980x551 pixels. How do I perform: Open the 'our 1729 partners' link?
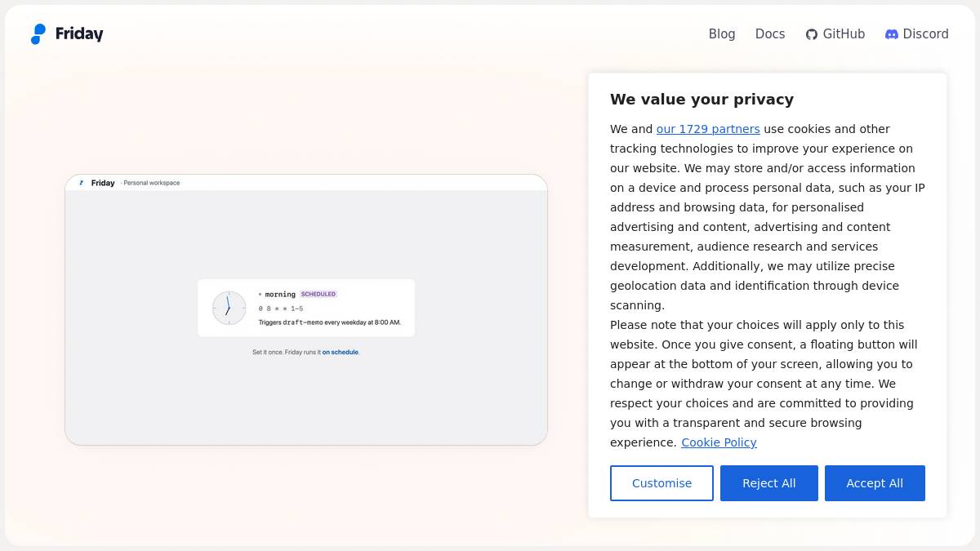point(708,129)
